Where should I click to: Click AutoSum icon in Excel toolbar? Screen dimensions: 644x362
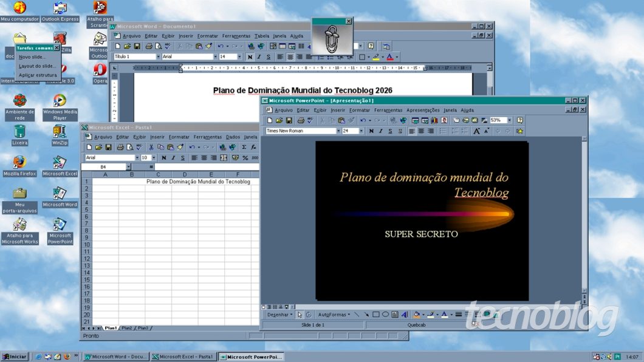pyautogui.click(x=244, y=147)
